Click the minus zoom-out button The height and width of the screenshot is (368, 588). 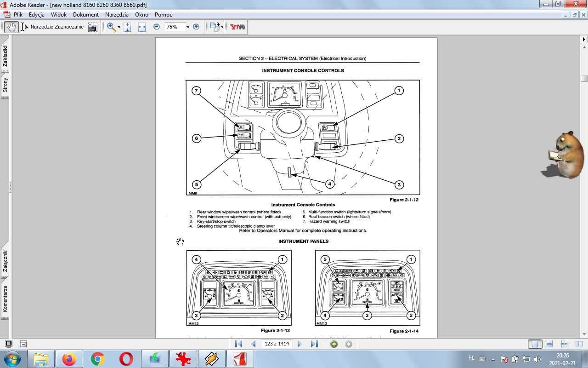[x=156, y=27]
